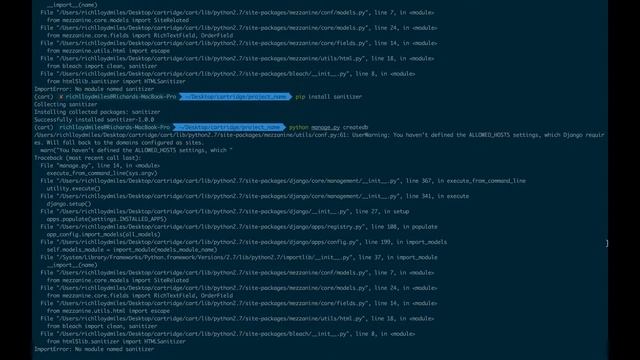640x360 pixels.
Task: Click the 'python manage.py createdb' command
Action: click(x=329, y=127)
